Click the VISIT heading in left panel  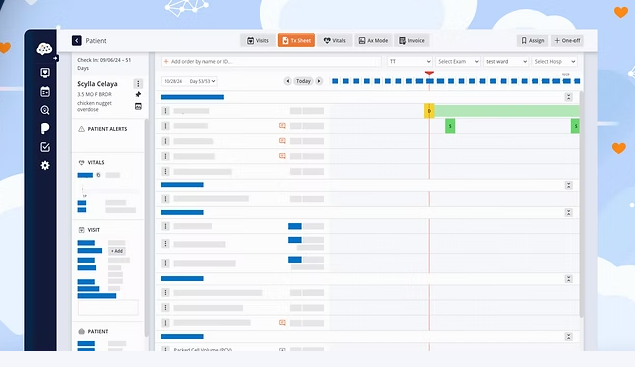pyautogui.click(x=94, y=230)
